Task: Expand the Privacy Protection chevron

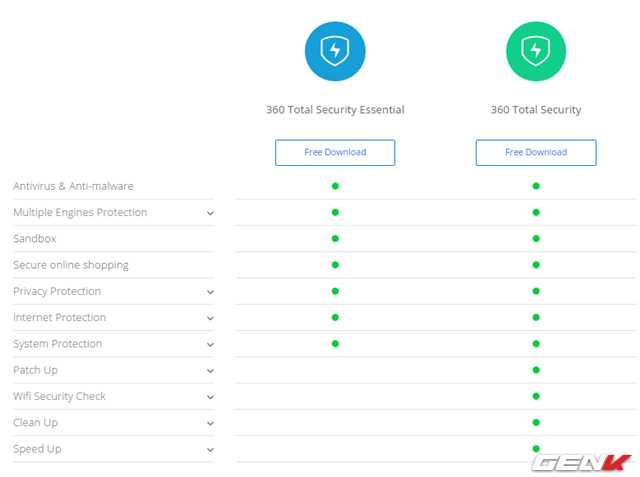Action: (210, 292)
